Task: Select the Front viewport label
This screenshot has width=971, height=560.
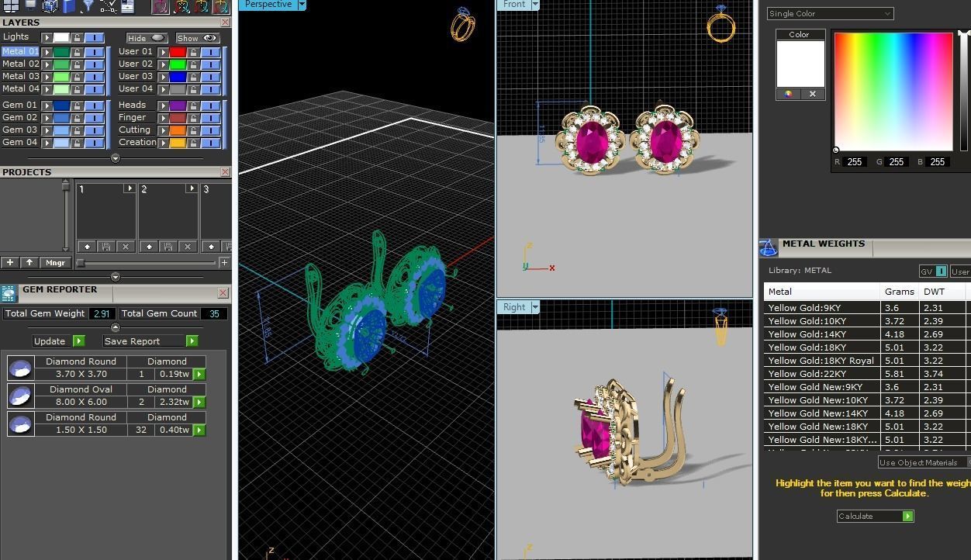Action: point(514,5)
